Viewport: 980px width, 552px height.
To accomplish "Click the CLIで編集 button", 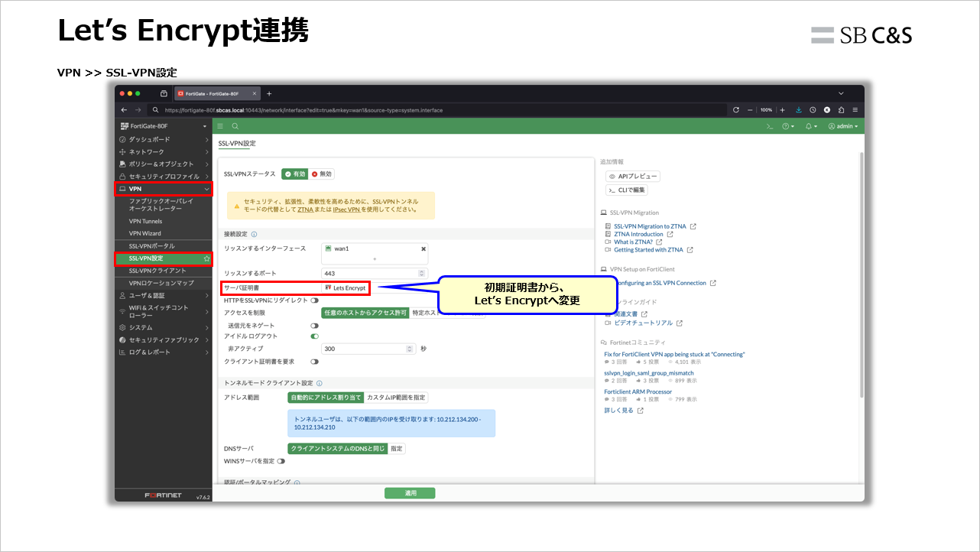I will tap(627, 190).
